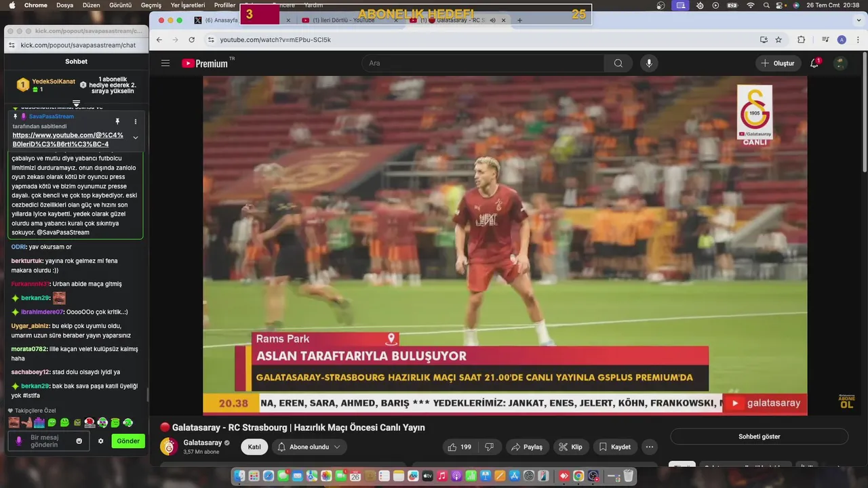Mute the Galatasaray tab audio icon
Screen dimensions: 868x488
point(493,20)
